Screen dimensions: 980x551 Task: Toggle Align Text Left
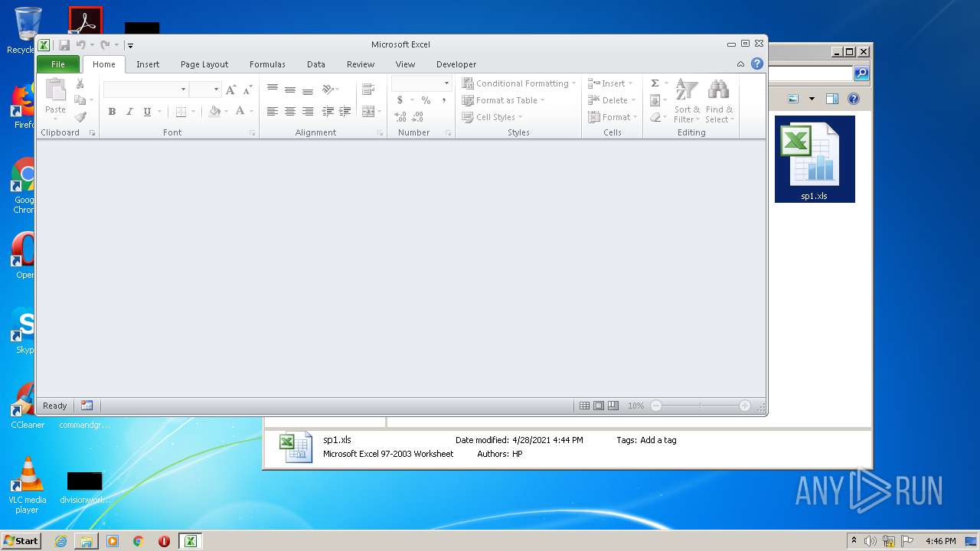pos(273,112)
